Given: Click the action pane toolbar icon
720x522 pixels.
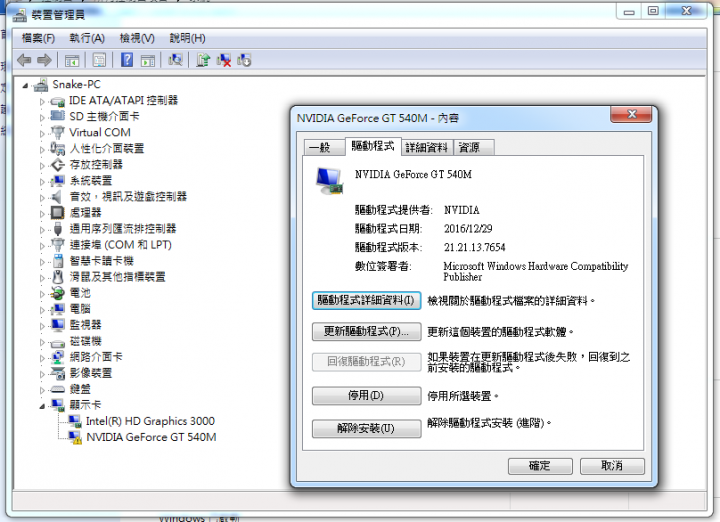Looking at the screenshot, I should [147, 60].
